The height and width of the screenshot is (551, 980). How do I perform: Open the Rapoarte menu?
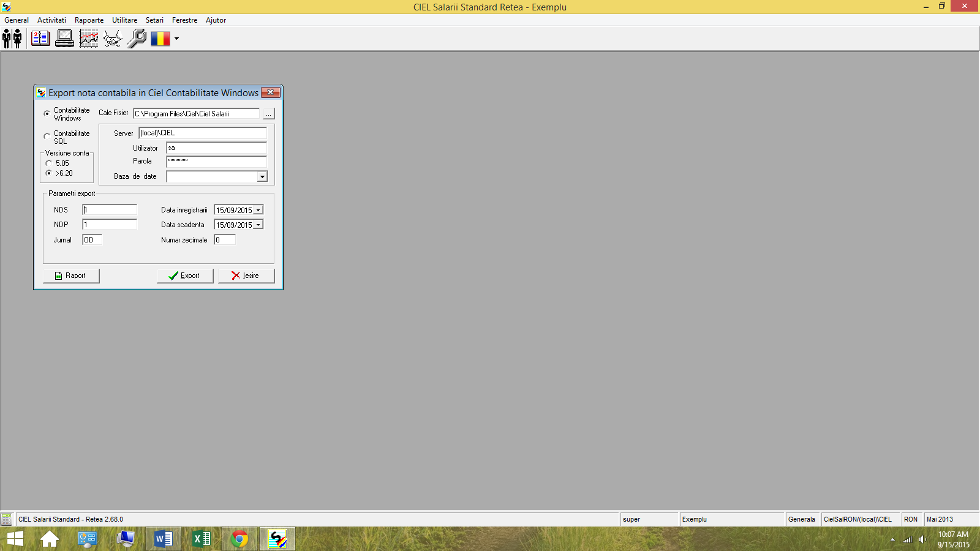89,20
